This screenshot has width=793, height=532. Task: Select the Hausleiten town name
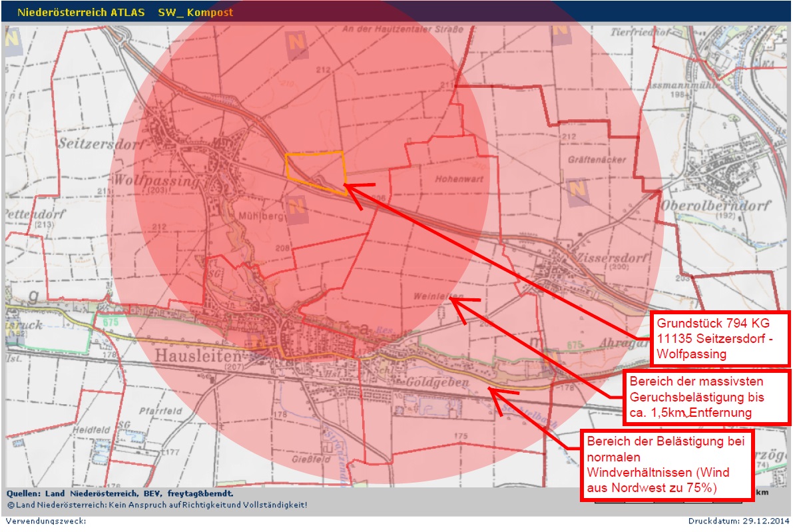pyautogui.click(x=198, y=356)
